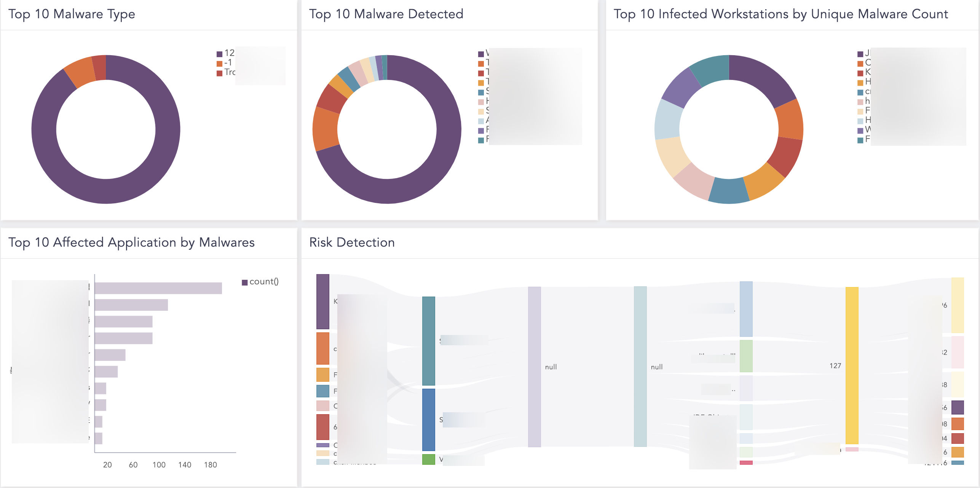Click the second bar in Affected Application chart
The width and height of the screenshot is (980, 488).
coord(131,305)
